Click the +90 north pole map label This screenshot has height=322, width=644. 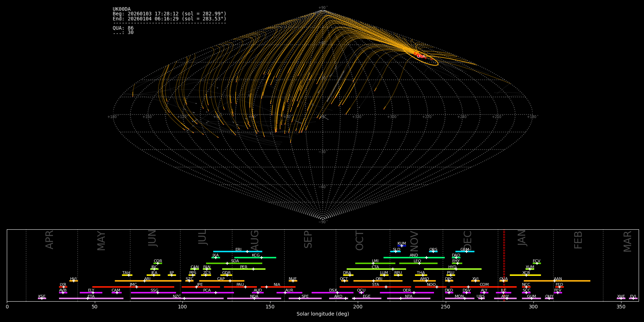pos(323,8)
